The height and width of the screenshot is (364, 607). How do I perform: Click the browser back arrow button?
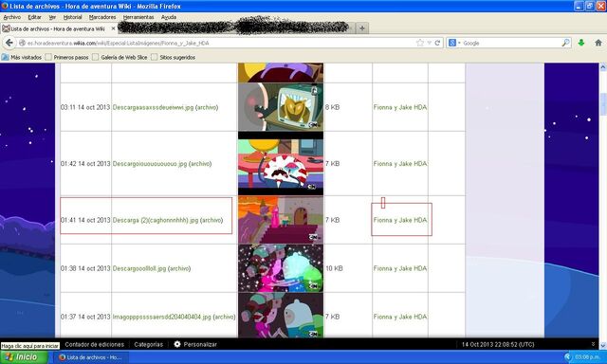point(9,43)
